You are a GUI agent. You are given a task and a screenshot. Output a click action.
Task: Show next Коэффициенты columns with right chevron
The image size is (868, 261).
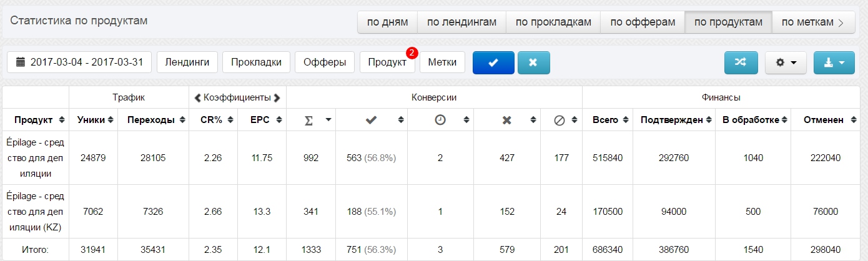click(277, 97)
